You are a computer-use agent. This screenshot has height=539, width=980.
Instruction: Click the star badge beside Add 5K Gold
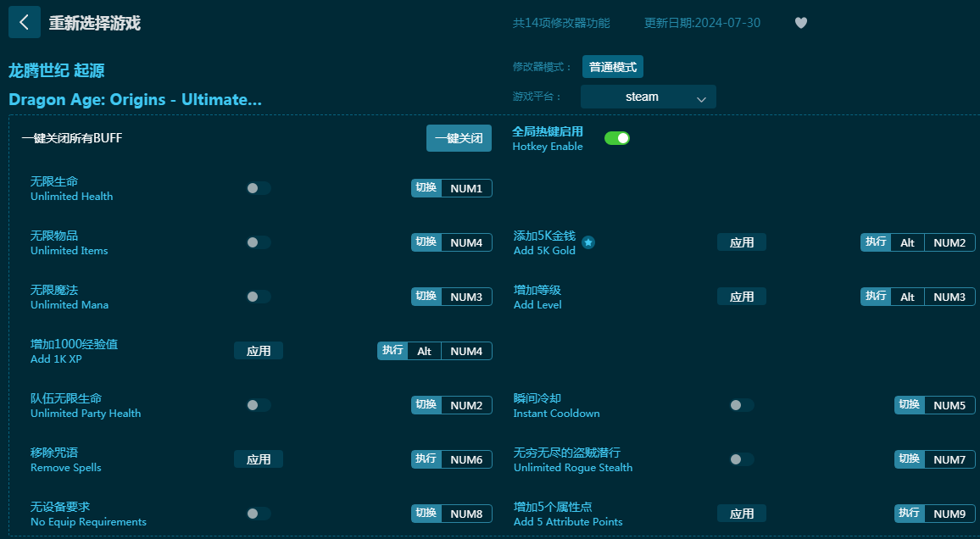[x=588, y=242]
